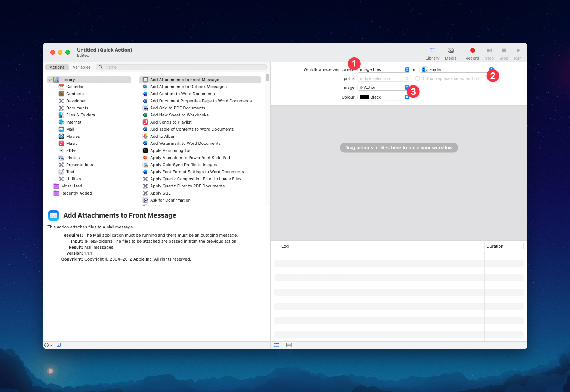Select the Mail category in the sidebar
This screenshot has height=392, width=570.
[x=70, y=129]
